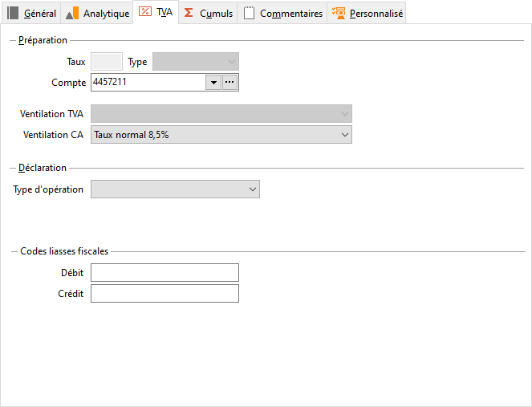The image size is (532, 407).
Task: Expand the Compte dropdown arrow
Action: tap(213, 83)
